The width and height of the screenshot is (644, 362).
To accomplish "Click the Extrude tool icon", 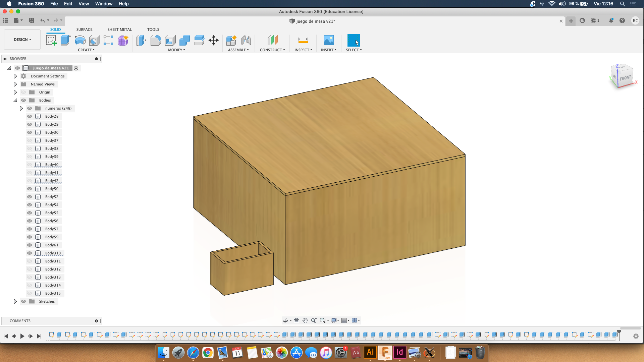I will coord(65,40).
